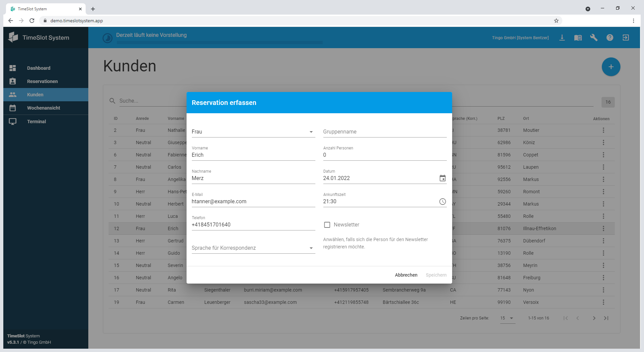Click the count badge showing 16

click(x=608, y=102)
